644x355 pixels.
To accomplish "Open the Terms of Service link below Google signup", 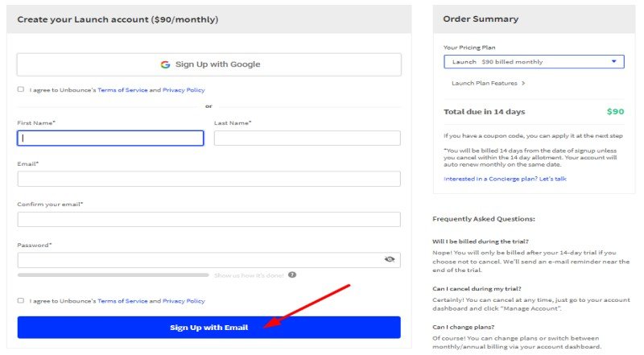I will coord(122,90).
